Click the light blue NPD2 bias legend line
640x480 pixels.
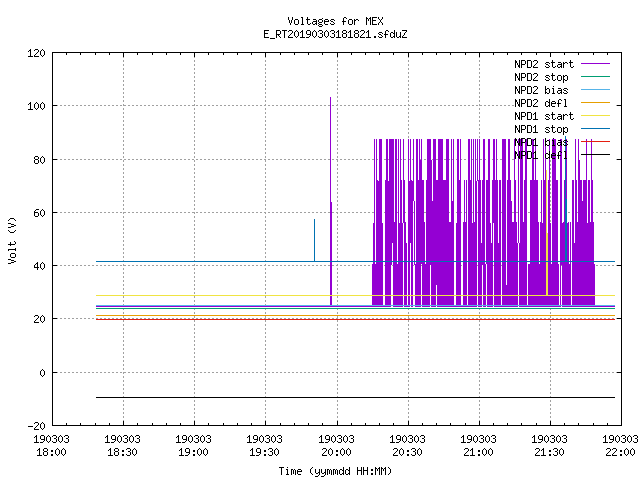[595, 89]
